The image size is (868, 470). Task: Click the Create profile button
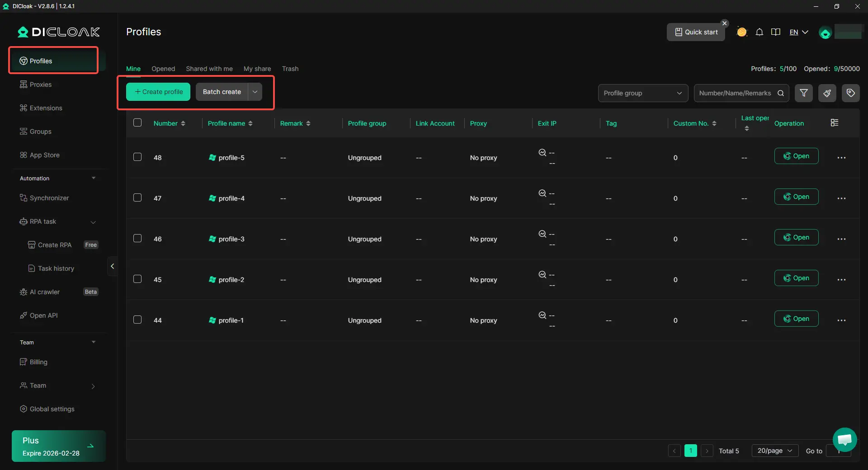click(x=158, y=92)
